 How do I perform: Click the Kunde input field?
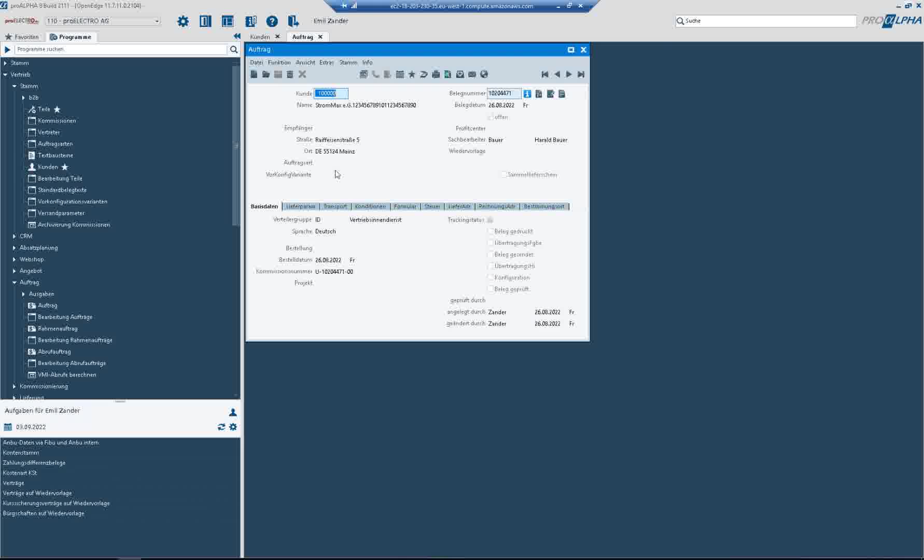coord(331,93)
